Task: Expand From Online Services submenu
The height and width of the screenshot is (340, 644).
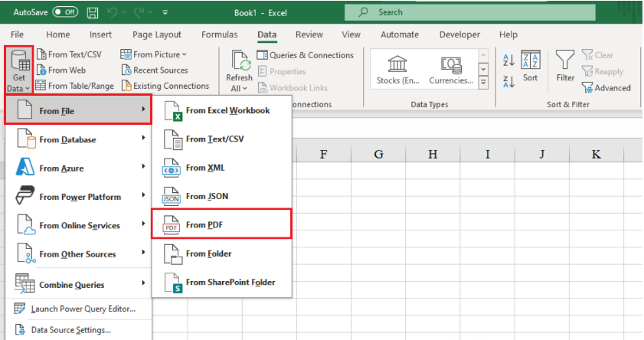Action: [x=79, y=225]
